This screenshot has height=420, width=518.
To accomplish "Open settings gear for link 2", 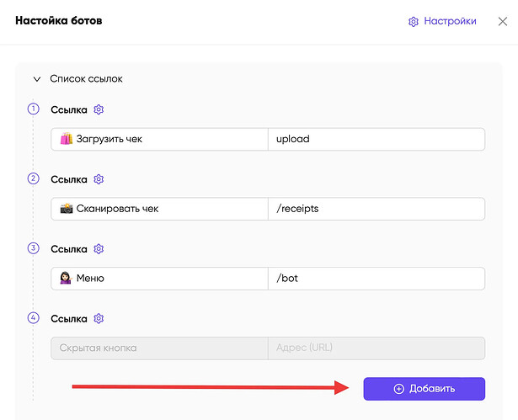I will tap(99, 179).
